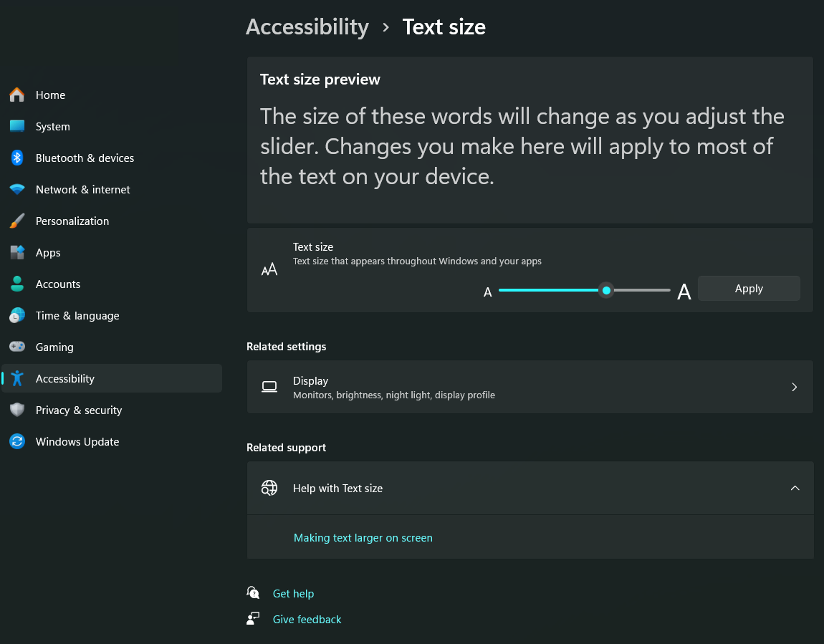Click the Display monitor icon under Related settings
The height and width of the screenshot is (644, 824).
[x=269, y=387]
